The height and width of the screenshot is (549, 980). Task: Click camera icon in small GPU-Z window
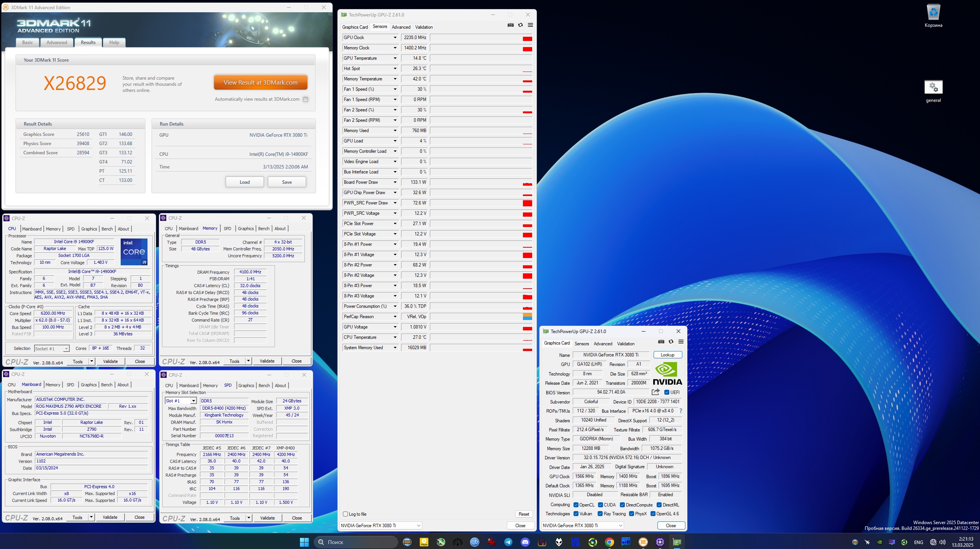(x=661, y=342)
